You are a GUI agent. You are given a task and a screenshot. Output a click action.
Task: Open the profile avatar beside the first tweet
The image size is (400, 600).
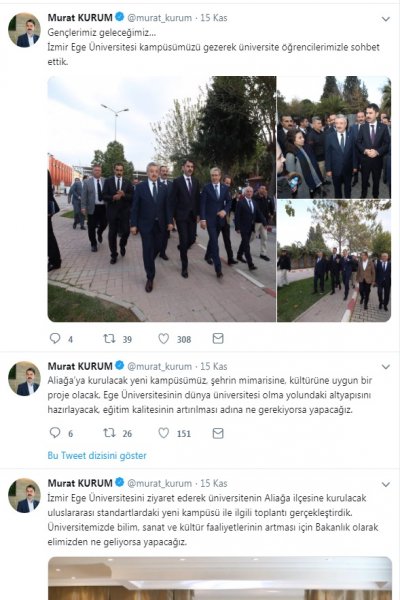pyautogui.click(x=24, y=30)
